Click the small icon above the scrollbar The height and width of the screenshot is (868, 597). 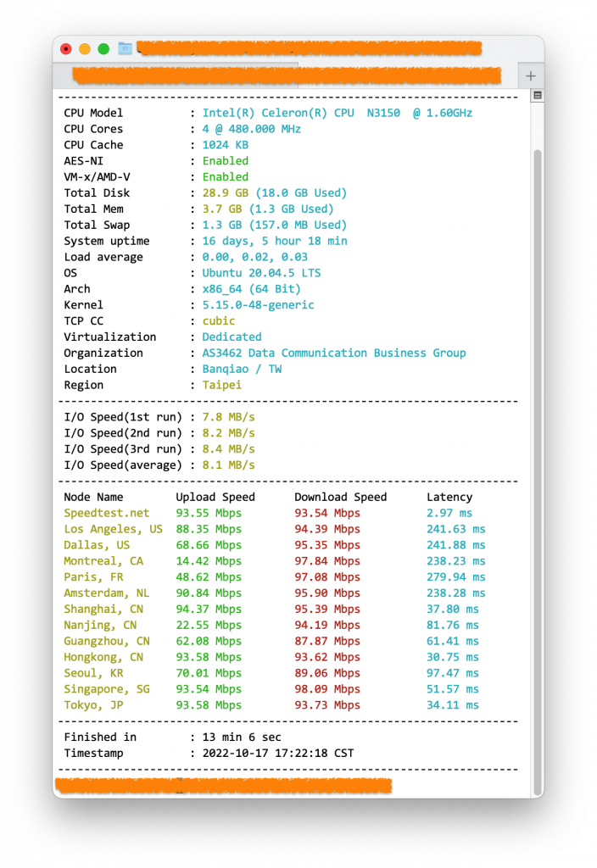click(x=536, y=96)
